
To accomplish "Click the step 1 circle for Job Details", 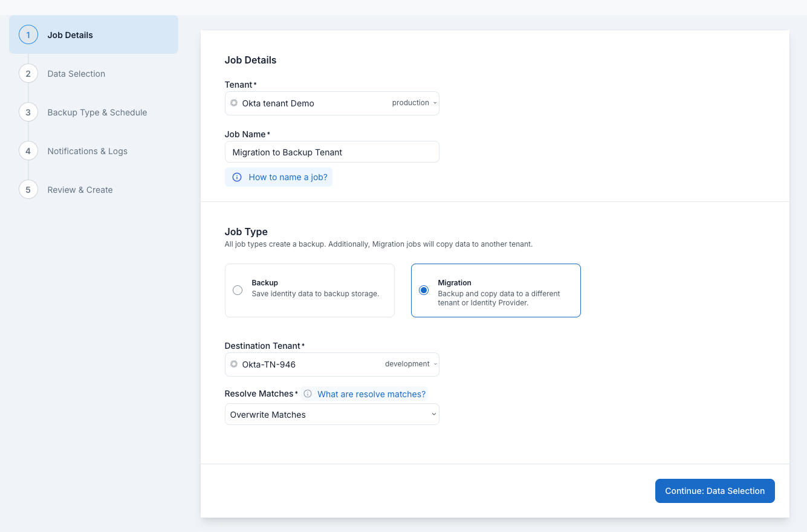I will point(28,34).
